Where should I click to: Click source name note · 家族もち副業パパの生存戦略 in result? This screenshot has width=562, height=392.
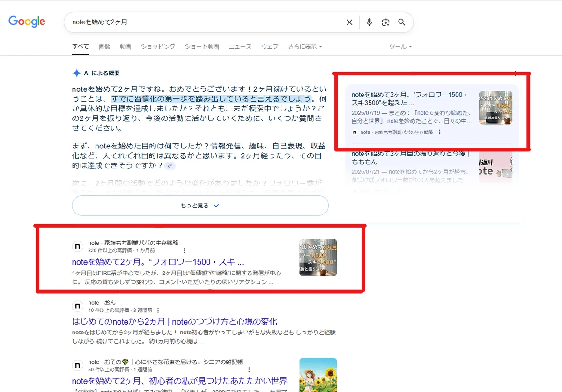tap(133, 243)
